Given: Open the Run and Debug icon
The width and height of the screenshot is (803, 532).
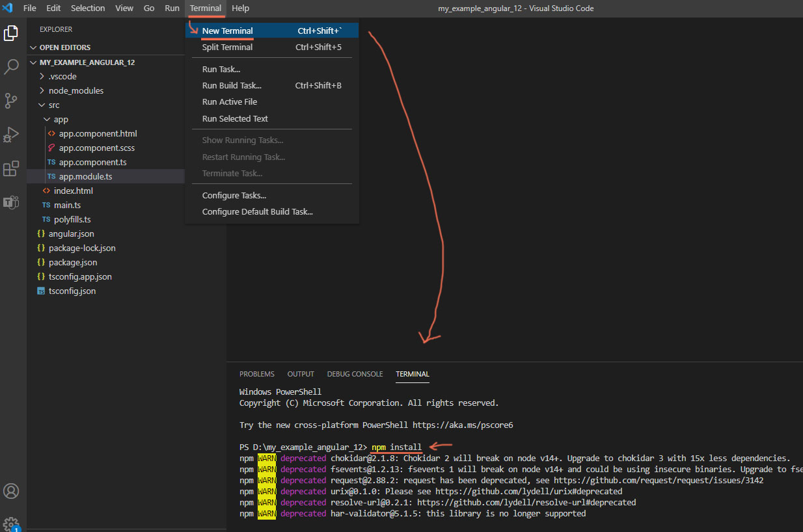Looking at the screenshot, I should point(11,134).
